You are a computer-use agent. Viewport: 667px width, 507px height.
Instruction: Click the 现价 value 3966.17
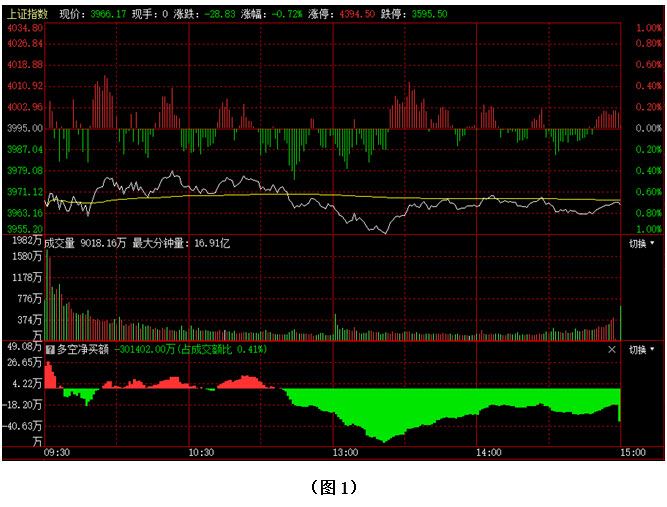click(x=108, y=15)
